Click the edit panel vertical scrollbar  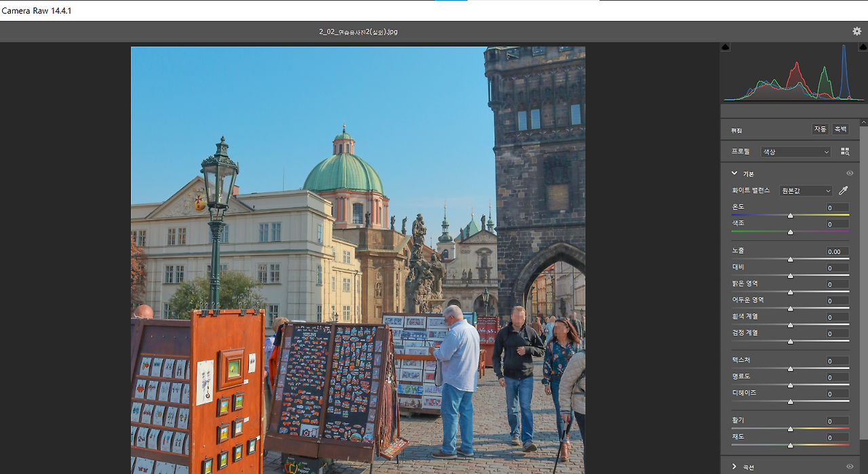click(x=864, y=281)
